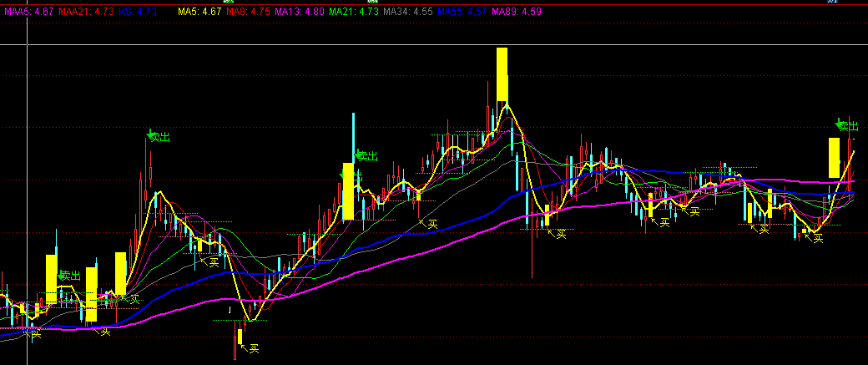Screen dimensions: 868x365
Task: Click the magenta MAA5: 4.67 label at far left
Action: click(x=30, y=13)
